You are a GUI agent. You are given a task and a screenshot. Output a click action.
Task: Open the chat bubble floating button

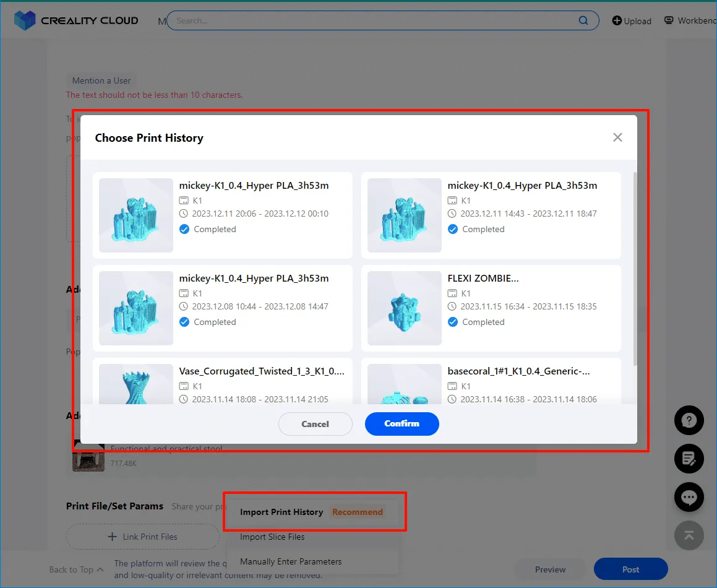point(689,497)
